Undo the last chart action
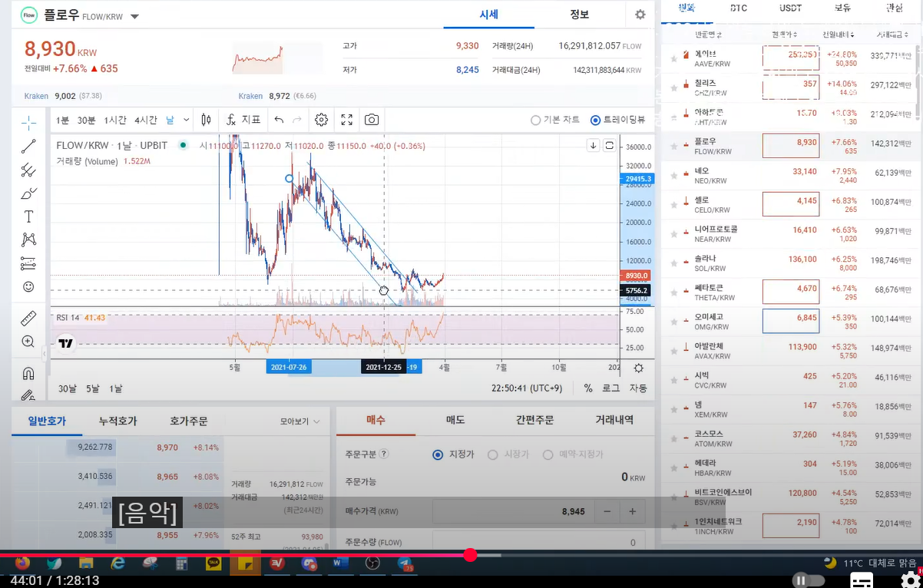Viewport: 923px width, 588px height. [279, 120]
